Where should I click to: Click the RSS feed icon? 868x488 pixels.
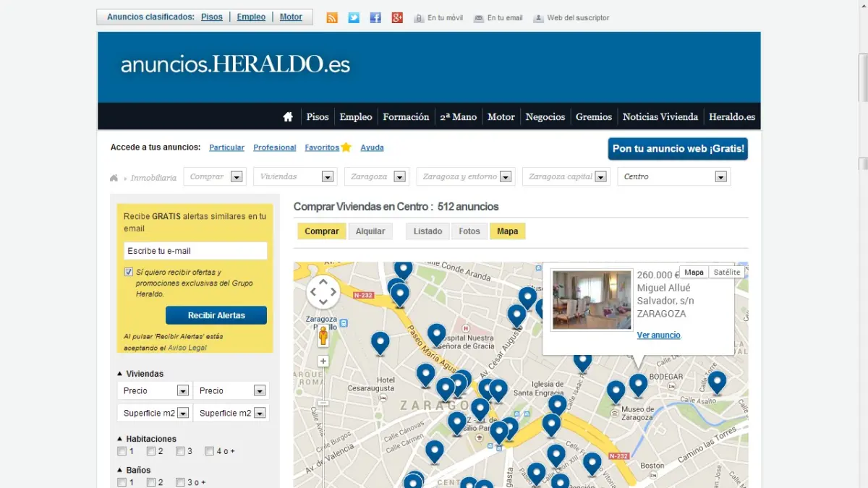(332, 17)
